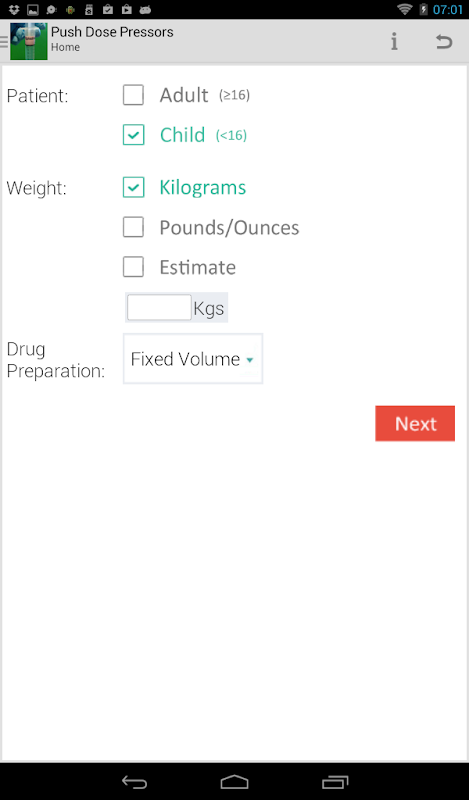
Task: Click the Next button
Action: pos(415,423)
